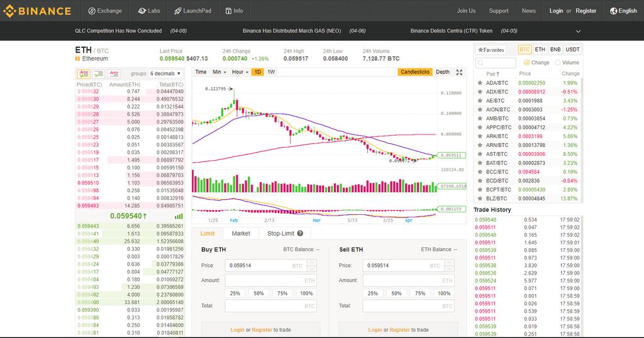
Task: Show bids-only order book view
Action: point(99,74)
